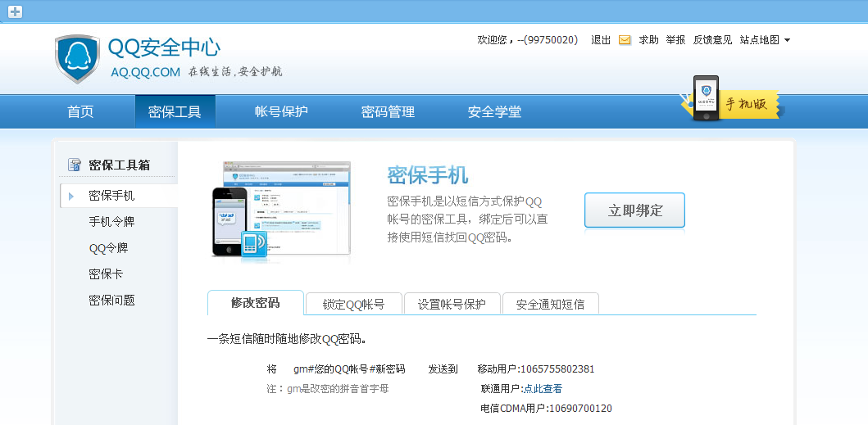
Task: Click the text 一条短信随时随地修改QQ密码
Action: [x=287, y=339]
